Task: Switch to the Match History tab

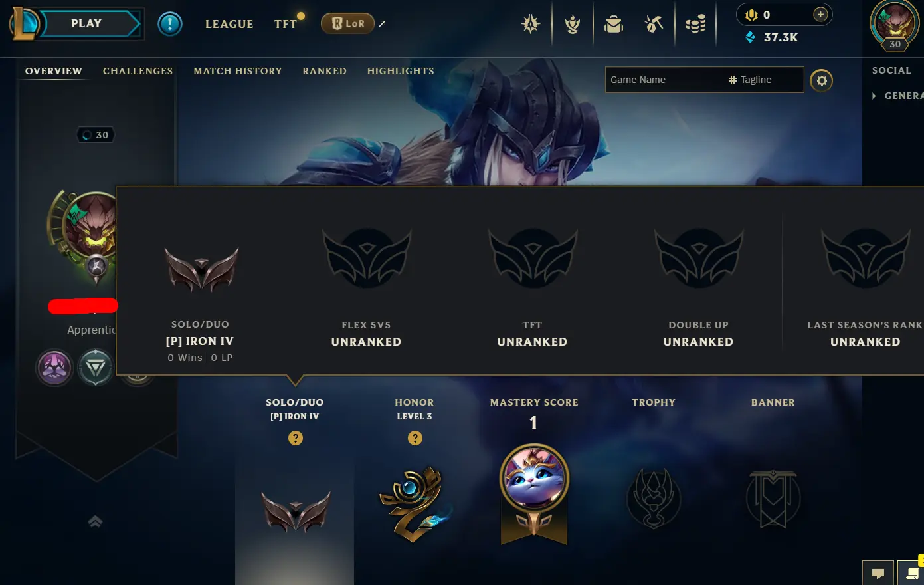Action: tap(238, 71)
